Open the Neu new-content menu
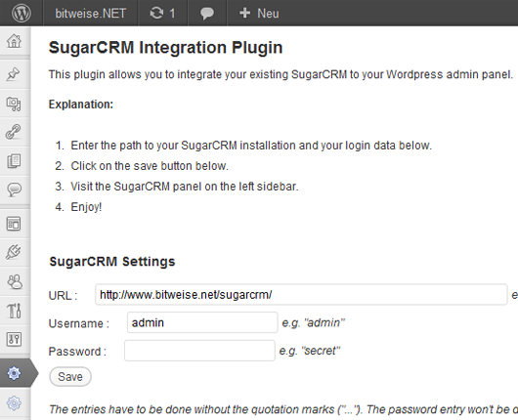The image size is (518, 420). tap(259, 14)
